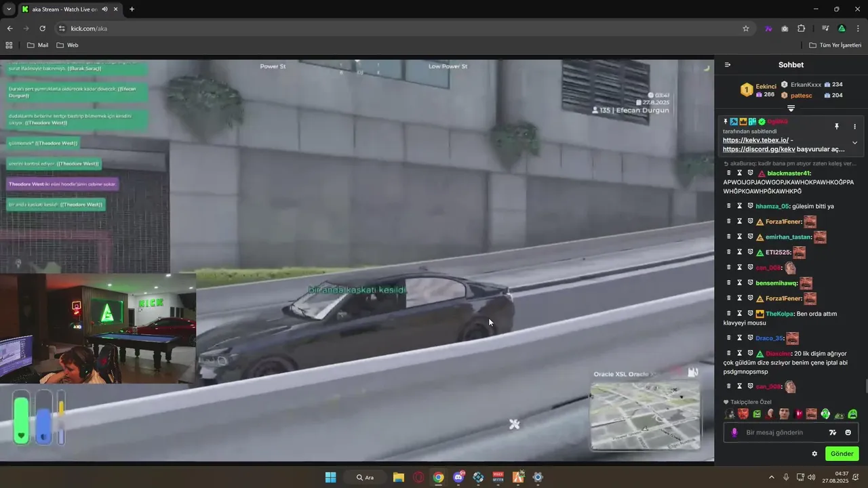Unpin the pinned chat message
Image resolution: width=868 pixels, height=488 pixels.
tap(837, 126)
